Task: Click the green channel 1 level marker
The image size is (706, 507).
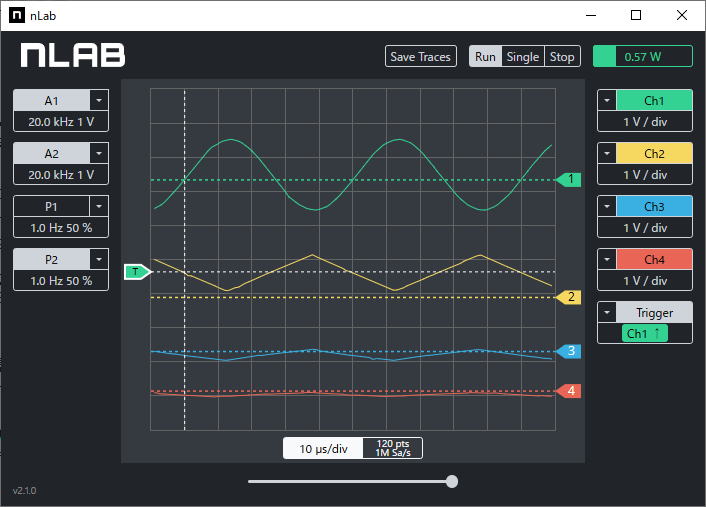Action: 569,180
